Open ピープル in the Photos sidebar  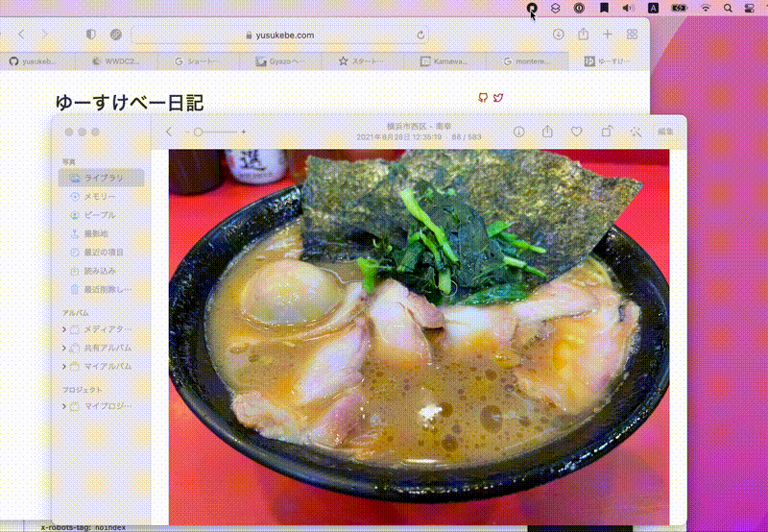(102, 215)
